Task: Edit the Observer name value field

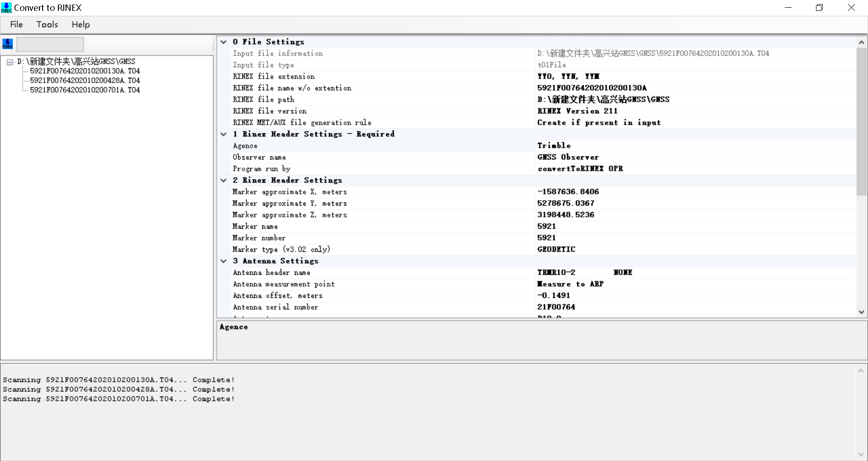Action: (568, 157)
